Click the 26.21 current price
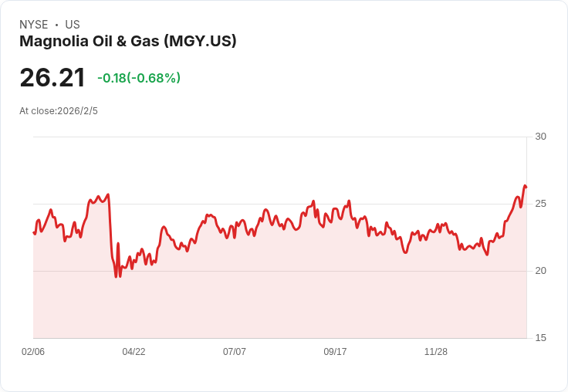Screen dimensions: 568x392 click(52, 78)
